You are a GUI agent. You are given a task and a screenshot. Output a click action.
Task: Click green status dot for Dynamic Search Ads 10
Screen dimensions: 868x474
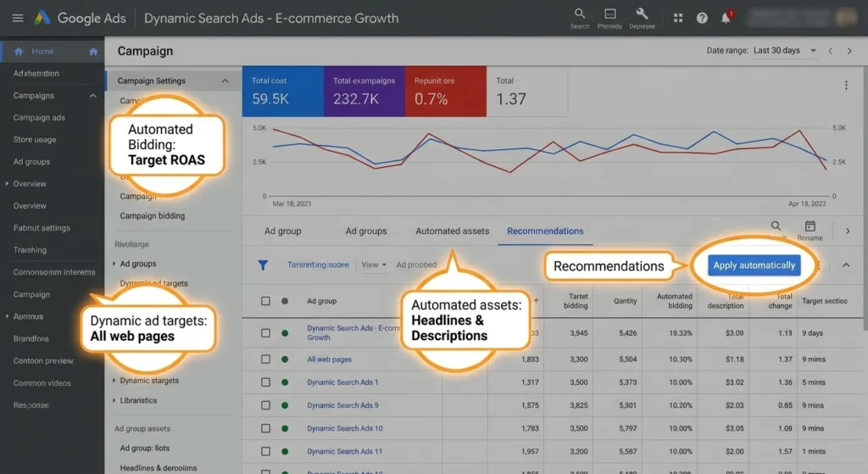(285, 428)
